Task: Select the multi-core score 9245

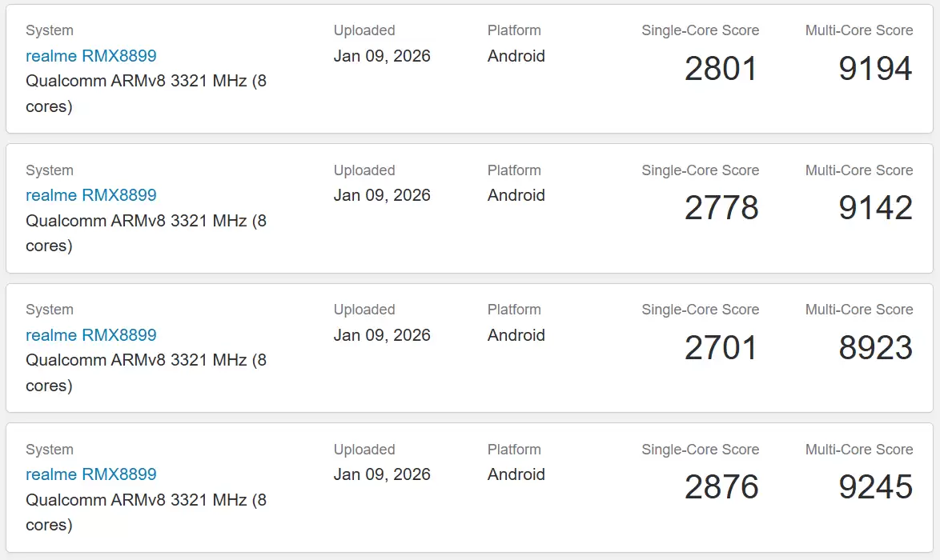Action: pos(875,487)
